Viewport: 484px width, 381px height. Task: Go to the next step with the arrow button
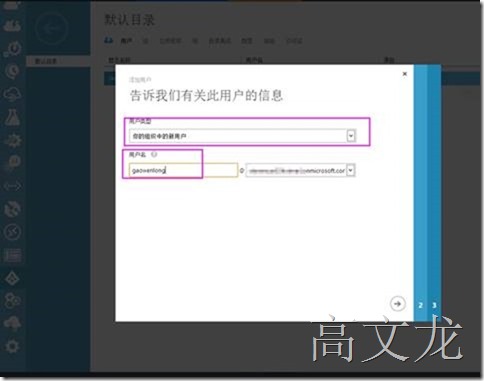tap(397, 304)
